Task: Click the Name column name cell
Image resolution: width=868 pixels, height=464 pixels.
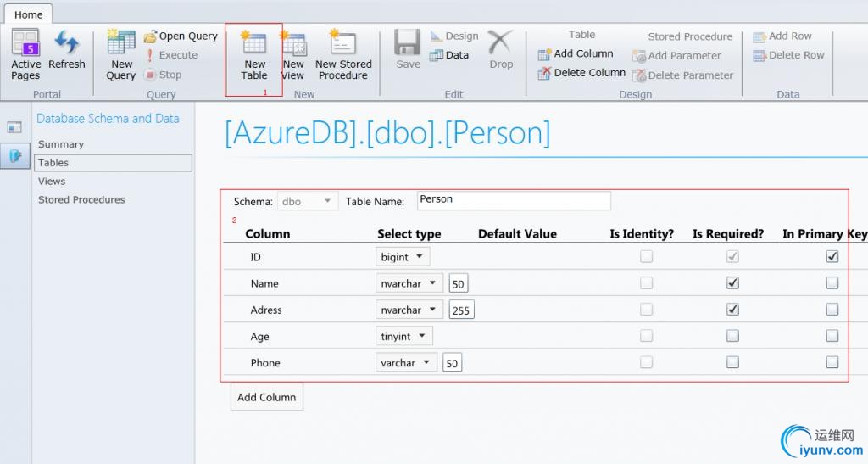Action: coord(264,283)
